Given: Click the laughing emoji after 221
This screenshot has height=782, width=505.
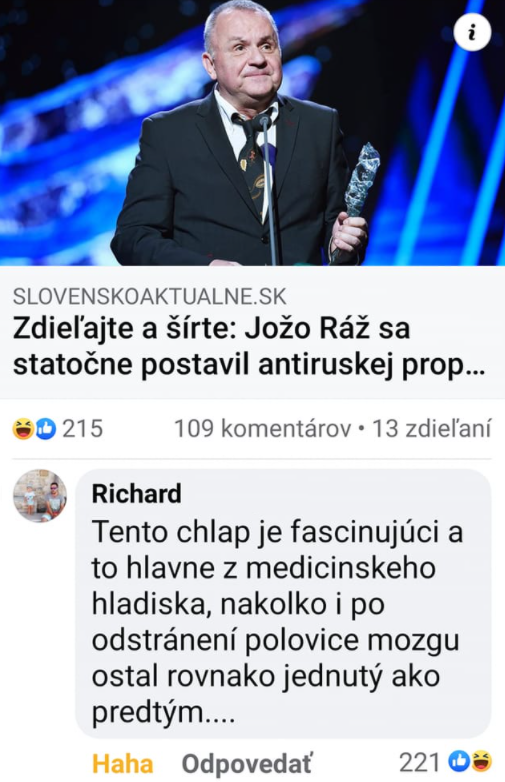Looking at the screenshot, I should (x=482, y=761).
